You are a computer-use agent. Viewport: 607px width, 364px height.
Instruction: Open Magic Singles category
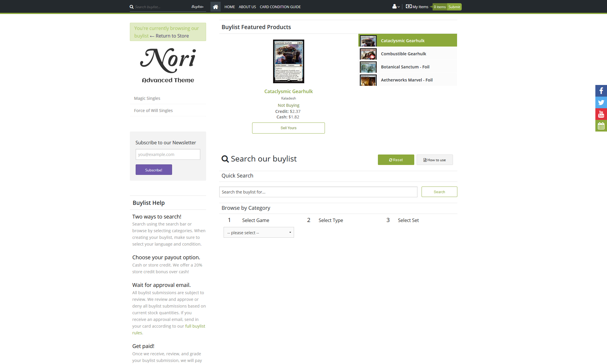click(147, 98)
